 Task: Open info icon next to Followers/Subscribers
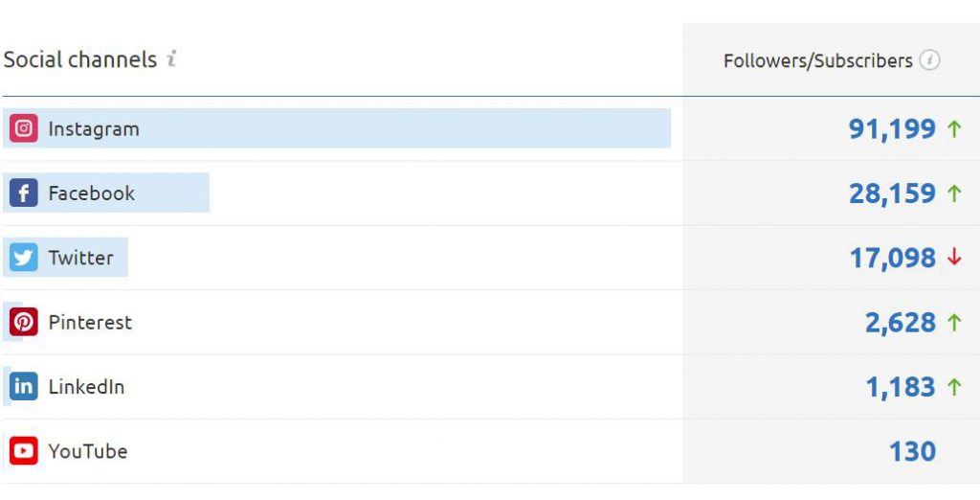click(x=929, y=60)
